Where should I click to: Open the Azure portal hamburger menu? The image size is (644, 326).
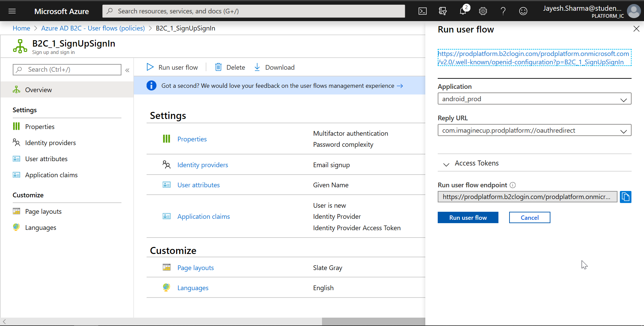click(x=12, y=11)
